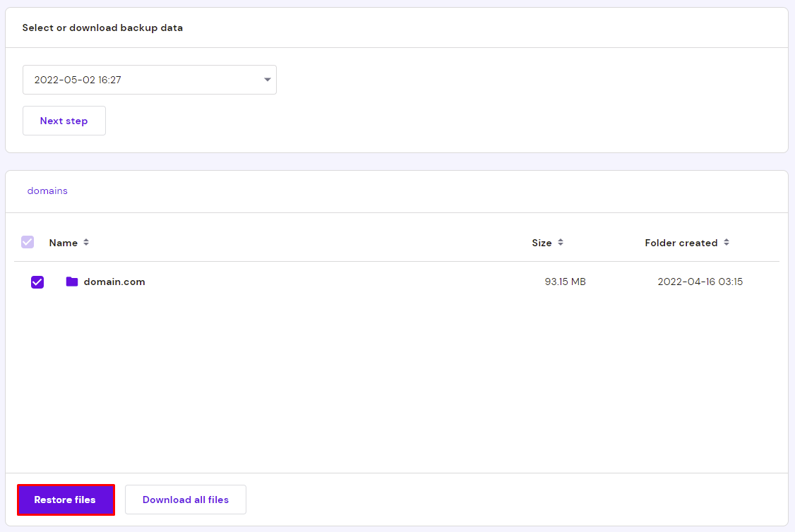Click the descending sort arrow on Name column

point(85,244)
